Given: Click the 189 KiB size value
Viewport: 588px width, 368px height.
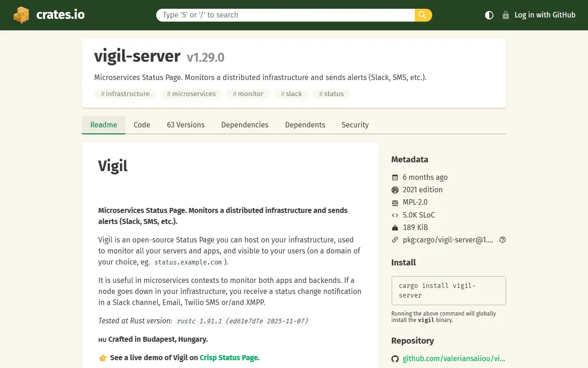Looking at the screenshot, I should pyautogui.click(x=415, y=227).
